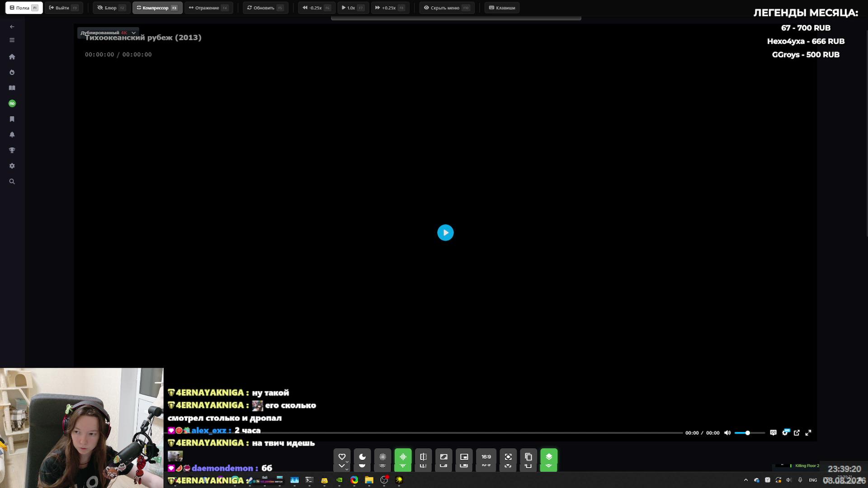Image resolution: width=868 pixels, height=488 pixels.
Task: Open the colorful browser taskbar icon
Action: pos(354,480)
